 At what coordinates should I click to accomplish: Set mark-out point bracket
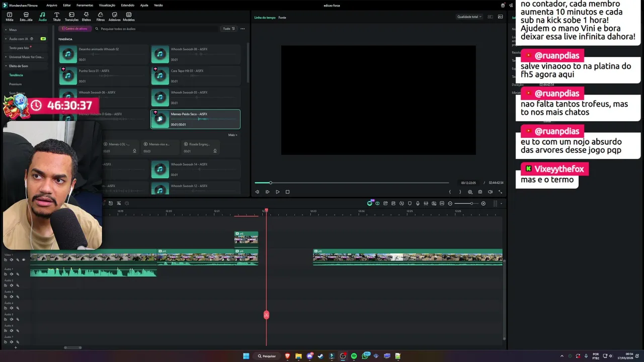point(460,192)
